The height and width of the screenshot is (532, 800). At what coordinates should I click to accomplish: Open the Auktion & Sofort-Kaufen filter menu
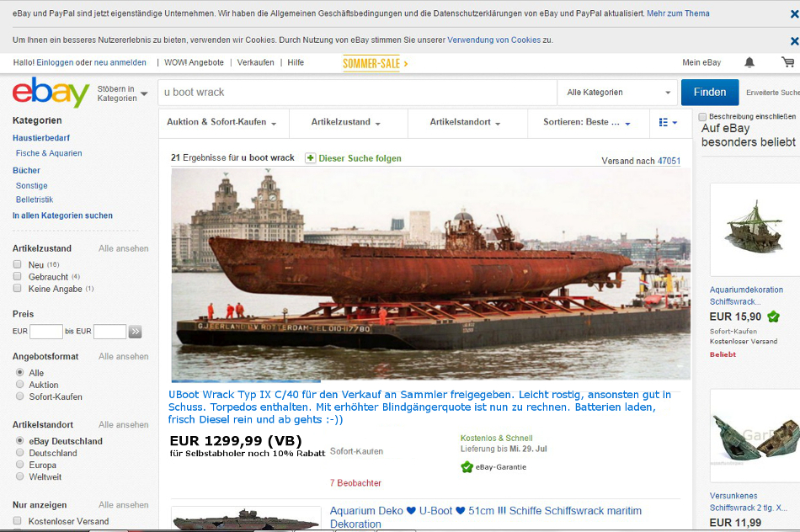[222, 123]
